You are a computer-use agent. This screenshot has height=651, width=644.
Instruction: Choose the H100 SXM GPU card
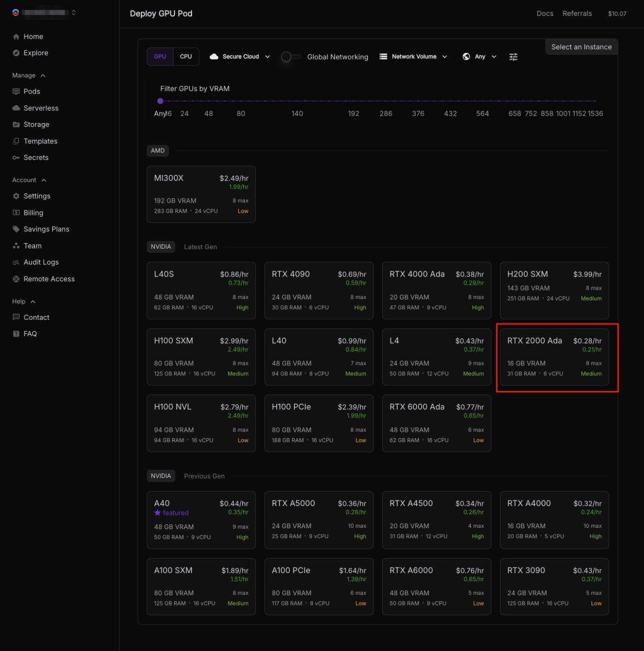coord(201,357)
